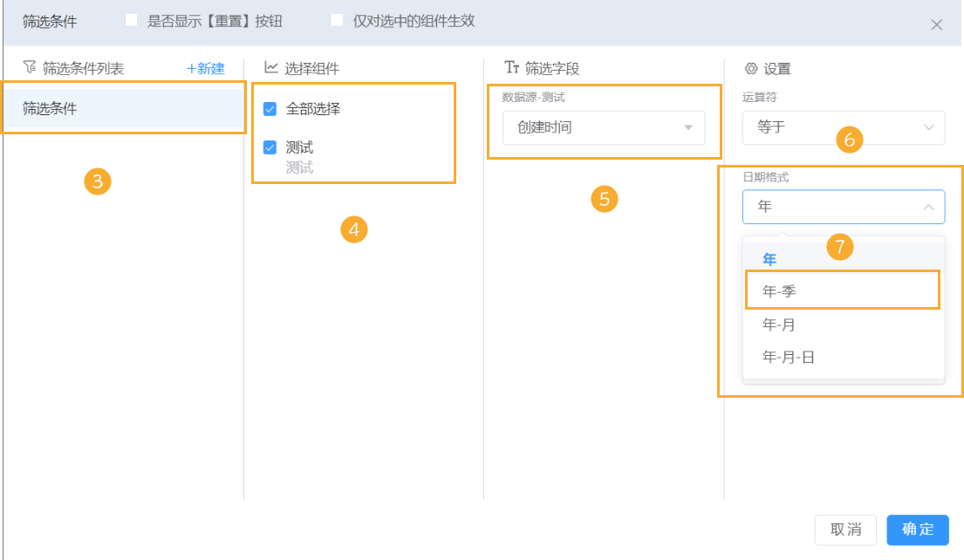Toggle the 测试 component checkbox
964x560 pixels.
pos(270,147)
